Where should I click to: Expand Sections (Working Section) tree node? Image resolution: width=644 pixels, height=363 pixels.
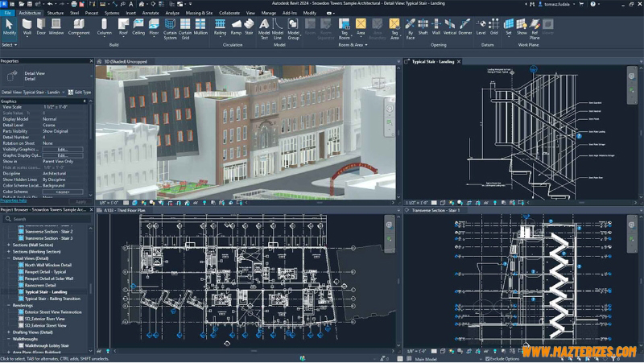(x=9, y=252)
